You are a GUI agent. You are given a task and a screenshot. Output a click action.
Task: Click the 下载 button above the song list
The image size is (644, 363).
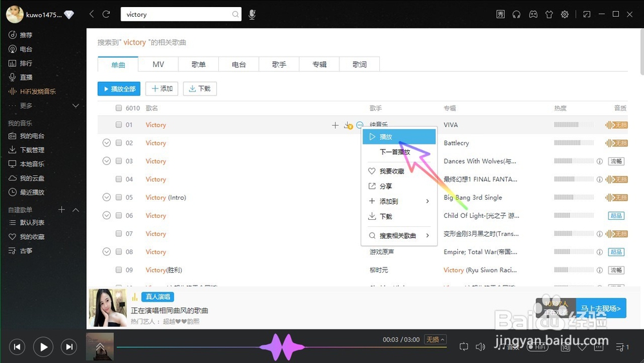(x=200, y=89)
